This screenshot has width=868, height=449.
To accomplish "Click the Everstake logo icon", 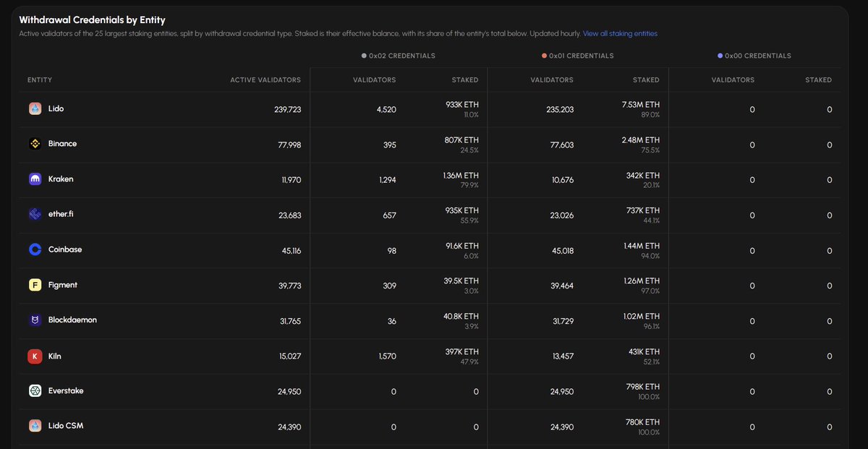I will click(x=35, y=391).
